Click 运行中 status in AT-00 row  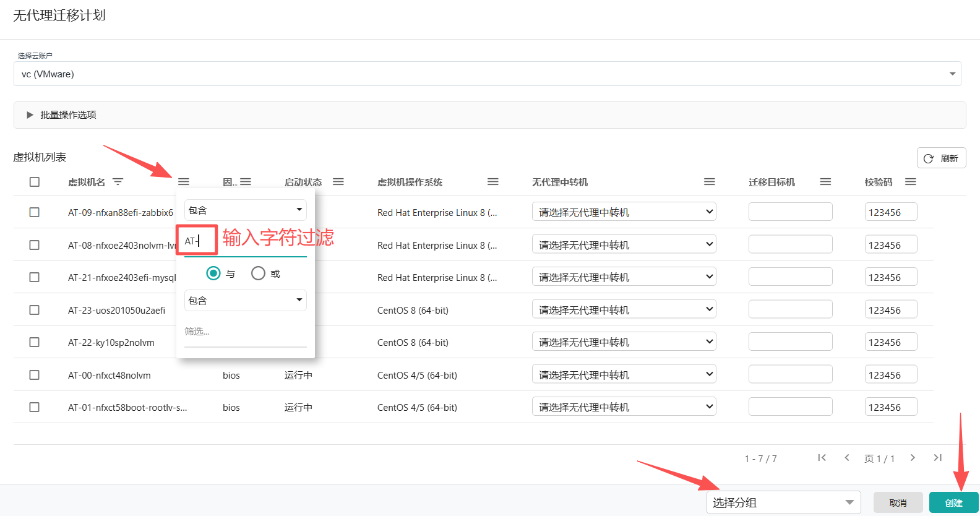click(298, 375)
